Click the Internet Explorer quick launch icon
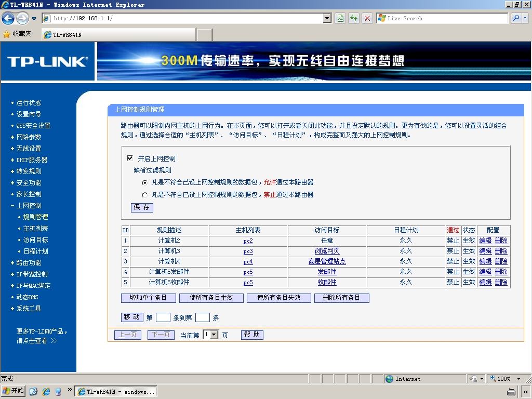This screenshot has height=399, width=532. [x=46, y=392]
